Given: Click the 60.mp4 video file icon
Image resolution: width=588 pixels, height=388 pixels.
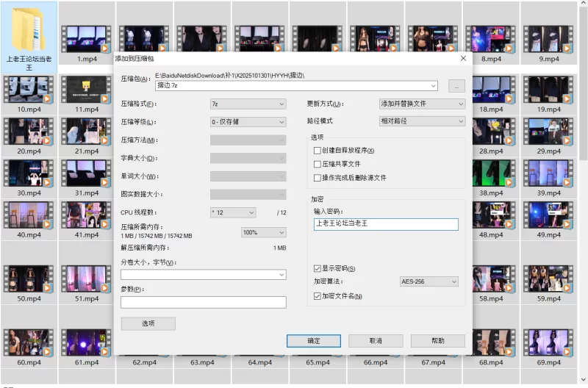Looking at the screenshot, I should tap(29, 342).
